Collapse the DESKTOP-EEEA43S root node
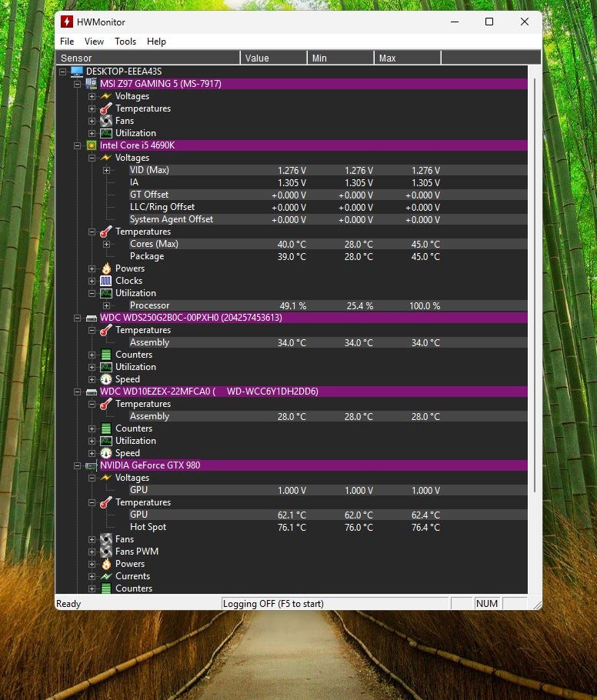The height and width of the screenshot is (700, 597). 62,72
